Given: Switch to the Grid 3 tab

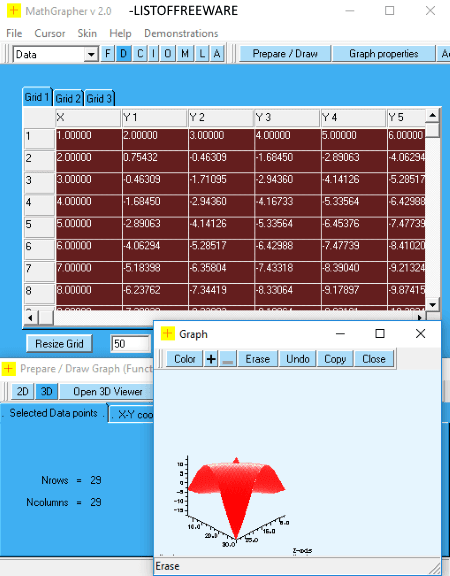Looking at the screenshot, I should click(x=99, y=98).
